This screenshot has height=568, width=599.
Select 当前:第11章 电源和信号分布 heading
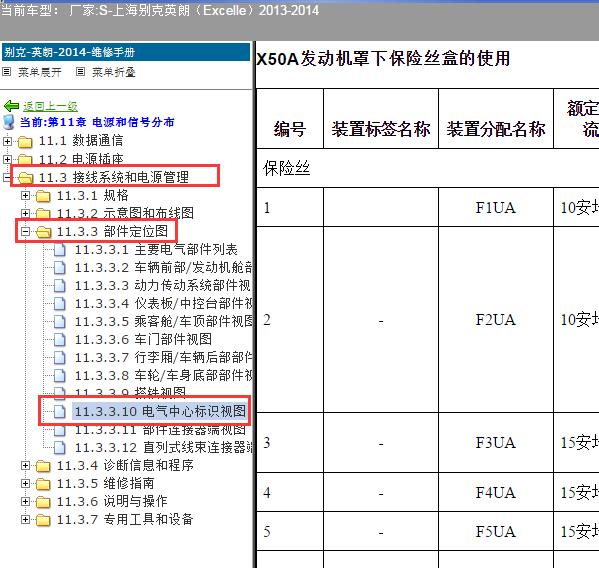(97, 122)
